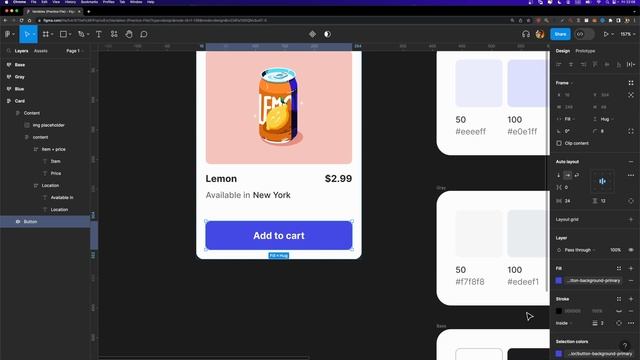The image size is (640, 360).
Task: Click the blue Fill color swatch
Action: pyautogui.click(x=559, y=281)
